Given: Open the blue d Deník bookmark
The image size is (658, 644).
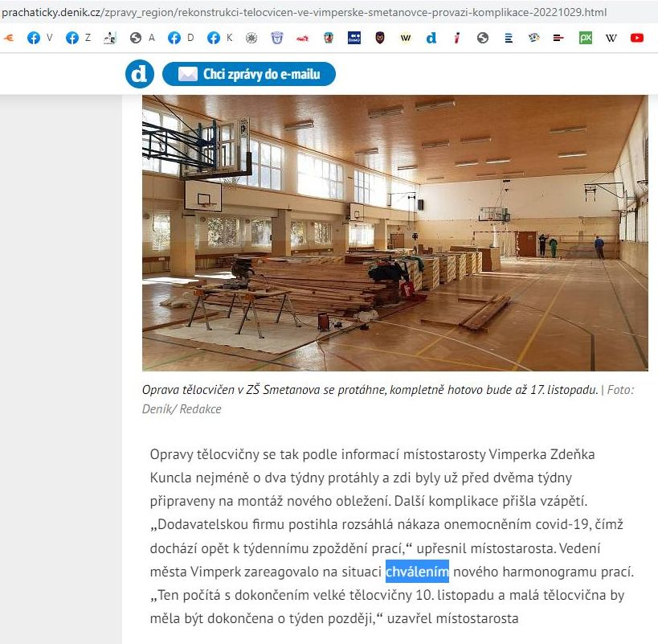Looking at the screenshot, I should pyautogui.click(x=431, y=38).
